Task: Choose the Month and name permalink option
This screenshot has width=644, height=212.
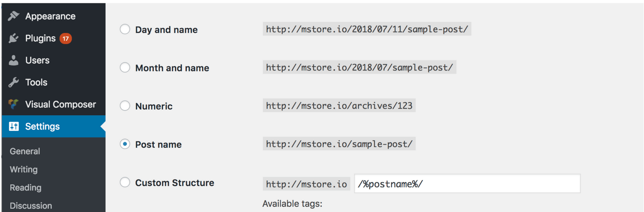Action: 125,68
